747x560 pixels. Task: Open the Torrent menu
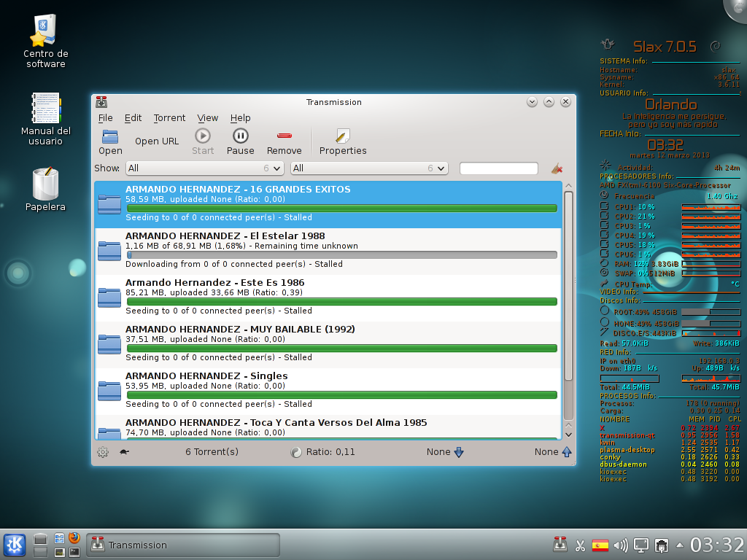pos(169,117)
